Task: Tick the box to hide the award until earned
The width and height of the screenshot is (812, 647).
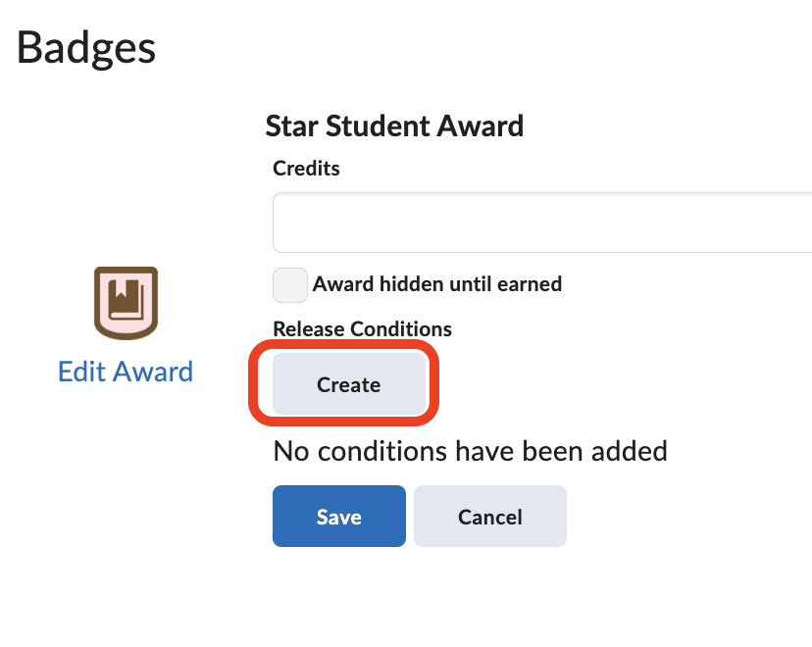Action: (x=289, y=285)
